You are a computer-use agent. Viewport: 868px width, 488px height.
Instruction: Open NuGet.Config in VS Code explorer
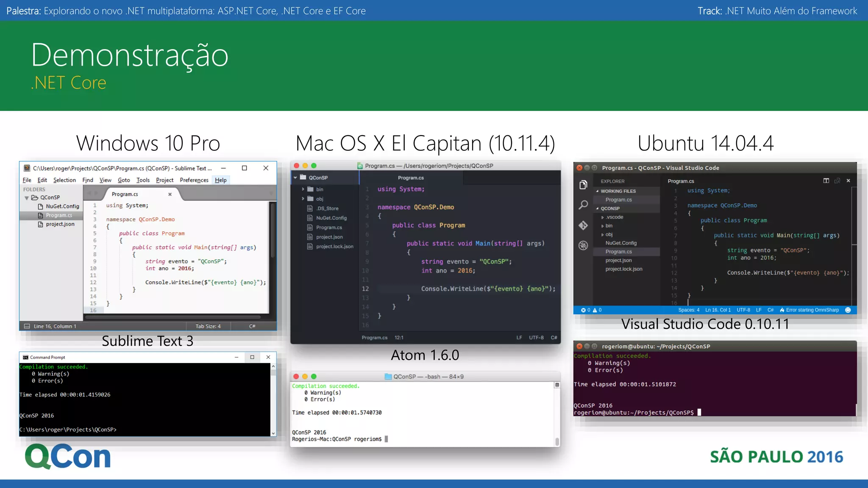620,243
